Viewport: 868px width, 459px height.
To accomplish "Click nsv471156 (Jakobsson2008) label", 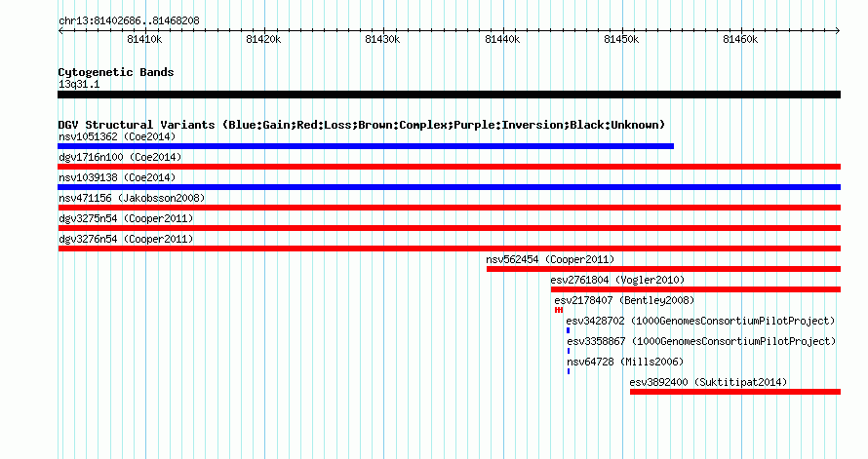I will [x=132, y=198].
